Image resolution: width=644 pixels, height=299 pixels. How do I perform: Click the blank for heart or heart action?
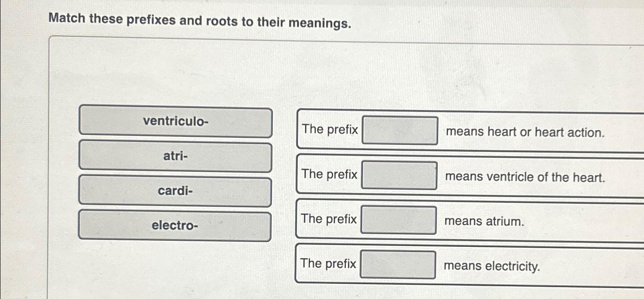(399, 130)
